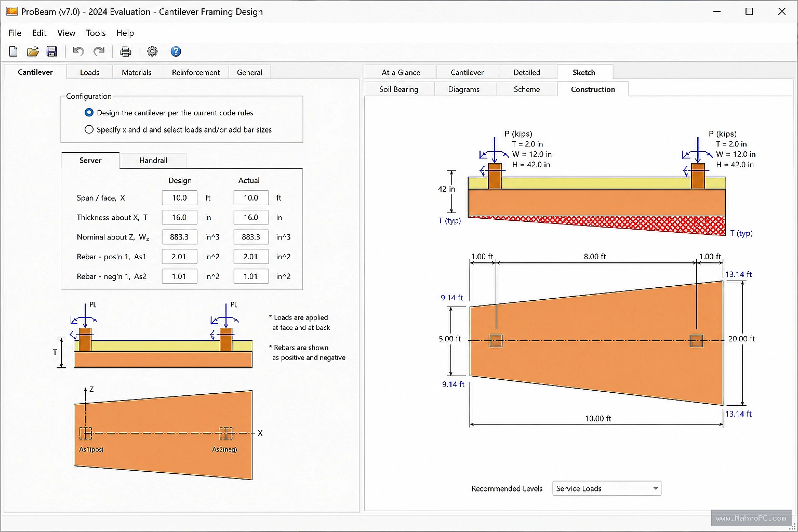Switch to the Handrail tab
The width and height of the screenshot is (798, 532).
coord(153,161)
